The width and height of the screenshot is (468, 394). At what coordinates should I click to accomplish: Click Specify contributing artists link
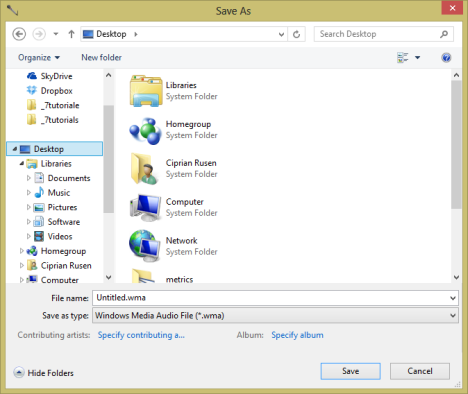[x=141, y=335]
